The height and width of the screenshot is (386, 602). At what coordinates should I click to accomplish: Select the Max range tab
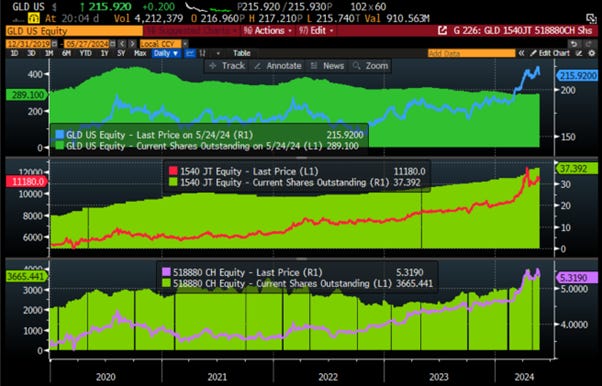pyautogui.click(x=140, y=53)
